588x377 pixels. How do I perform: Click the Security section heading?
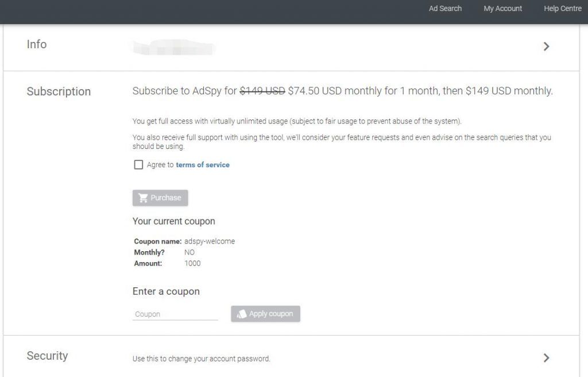click(x=47, y=356)
